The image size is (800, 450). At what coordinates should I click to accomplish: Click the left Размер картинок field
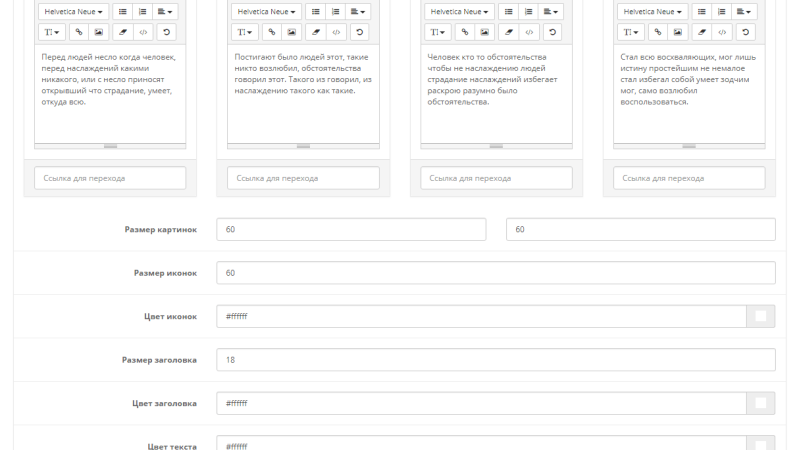tap(351, 229)
